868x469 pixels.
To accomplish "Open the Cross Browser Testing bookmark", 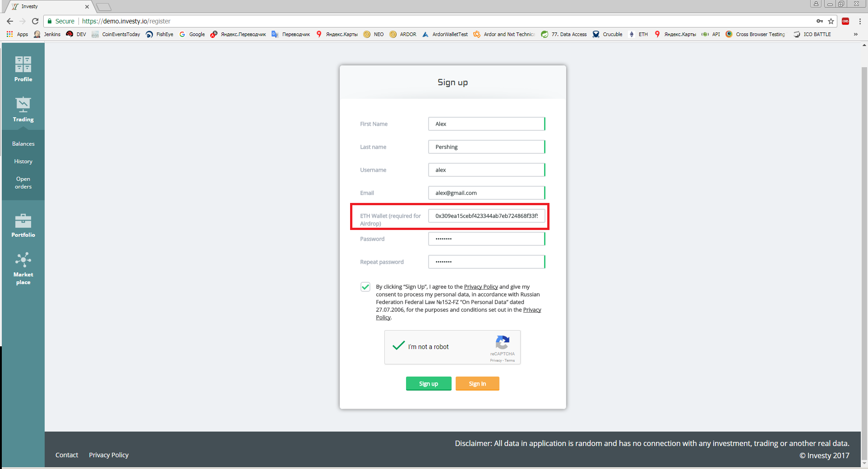I will [x=755, y=34].
